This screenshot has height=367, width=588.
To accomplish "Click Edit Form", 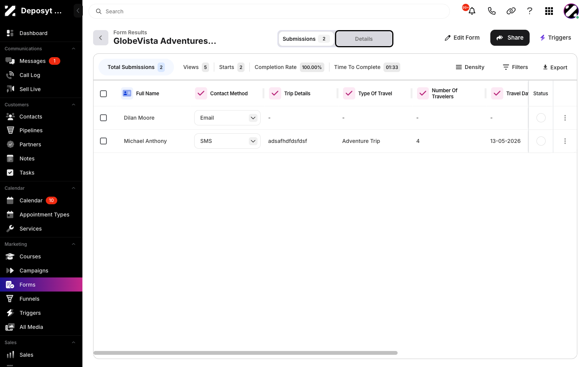I will tap(462, 38).
